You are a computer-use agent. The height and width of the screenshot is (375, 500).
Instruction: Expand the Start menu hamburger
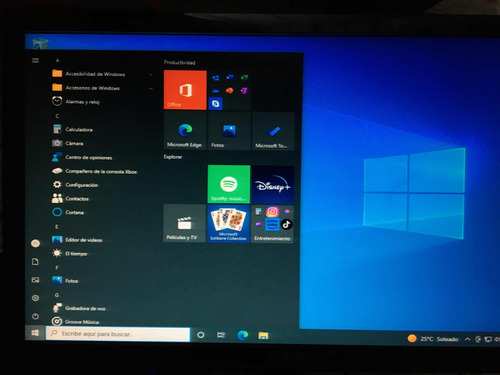click(35, 60)
